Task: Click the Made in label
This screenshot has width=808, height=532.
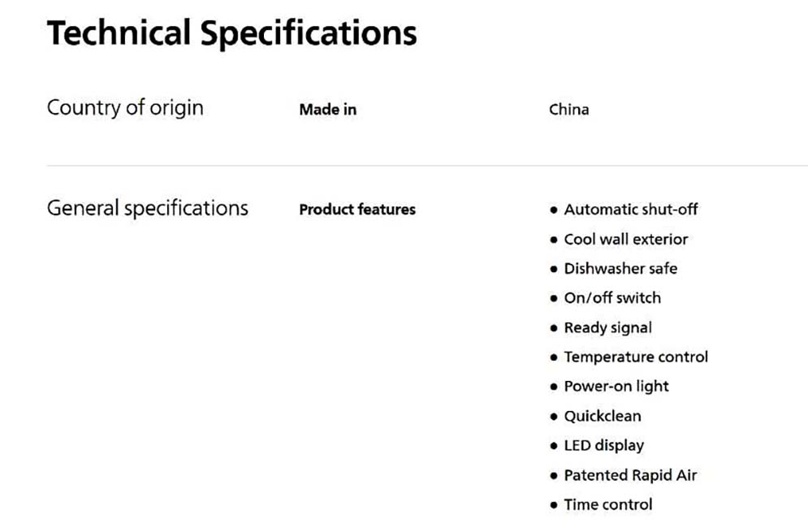Action: coord(327,110)
